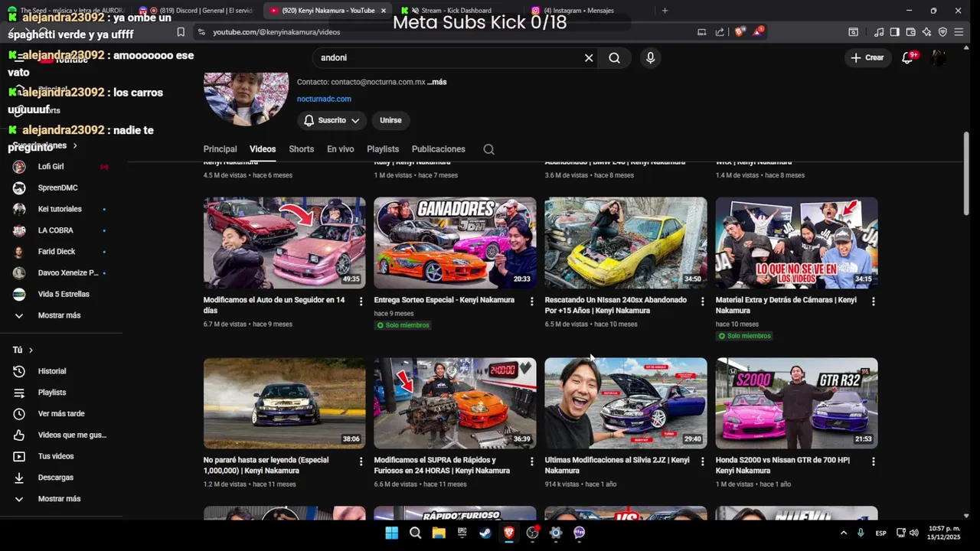Clear the search text with the X icon
Viewport: 980px width, 551px height.
point(589,57)
